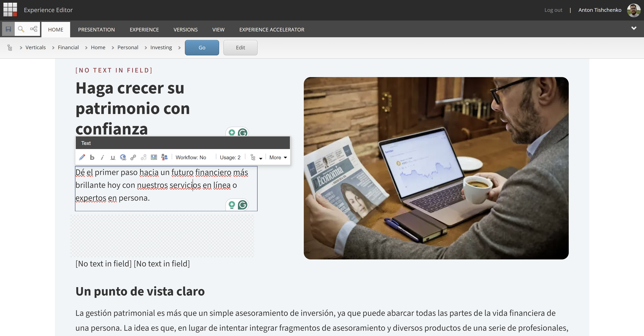Screen dimensions: 644x336
Task: Open the More dropdown in Text toolbar
Action: tap(278, 158)
